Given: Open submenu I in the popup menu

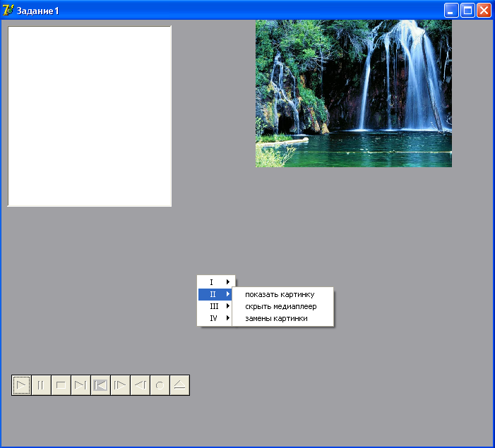Looking at the screenshot, I should pos(215,282).
